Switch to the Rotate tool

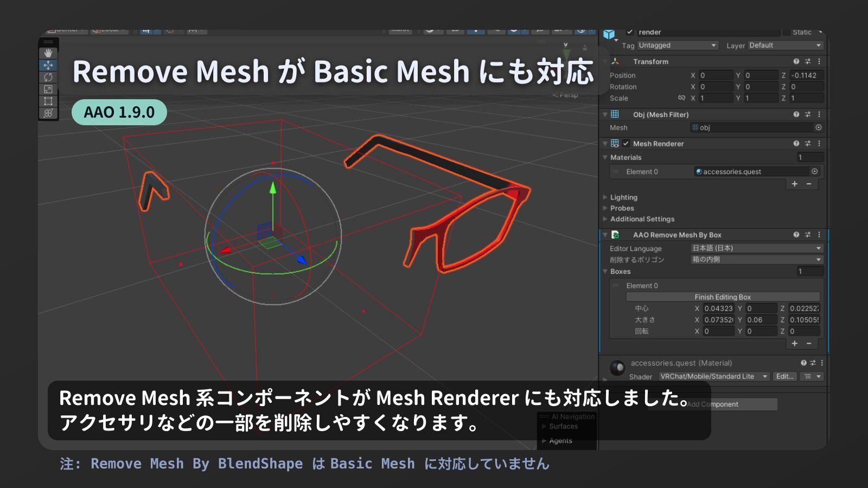coord(48,77)
